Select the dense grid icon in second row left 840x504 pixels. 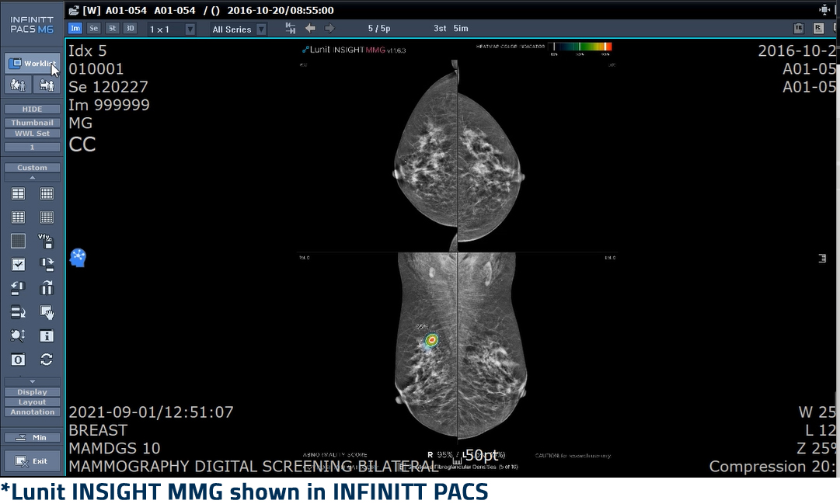tap(18, 217)
